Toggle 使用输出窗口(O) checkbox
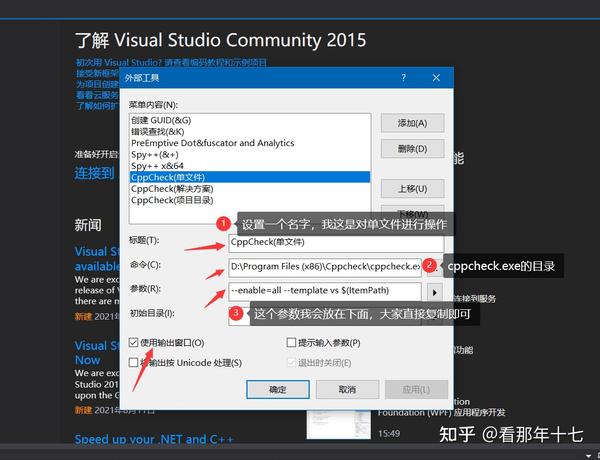600x460 pixels. 133,343
